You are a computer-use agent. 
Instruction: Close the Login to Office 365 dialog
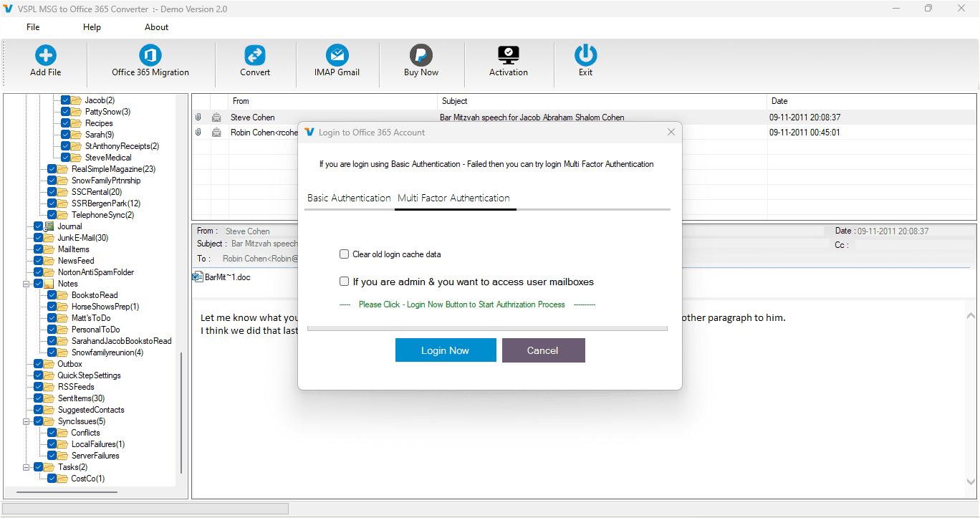point(671,132)
